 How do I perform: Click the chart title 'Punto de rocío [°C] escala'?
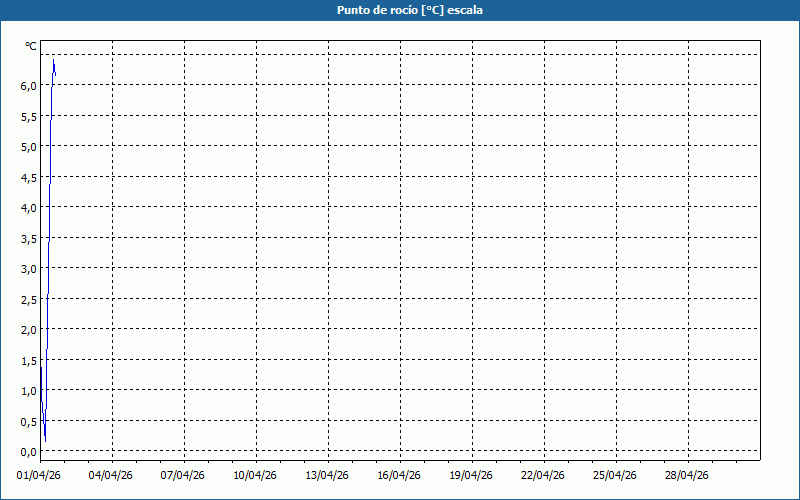[x=410, y=10]
